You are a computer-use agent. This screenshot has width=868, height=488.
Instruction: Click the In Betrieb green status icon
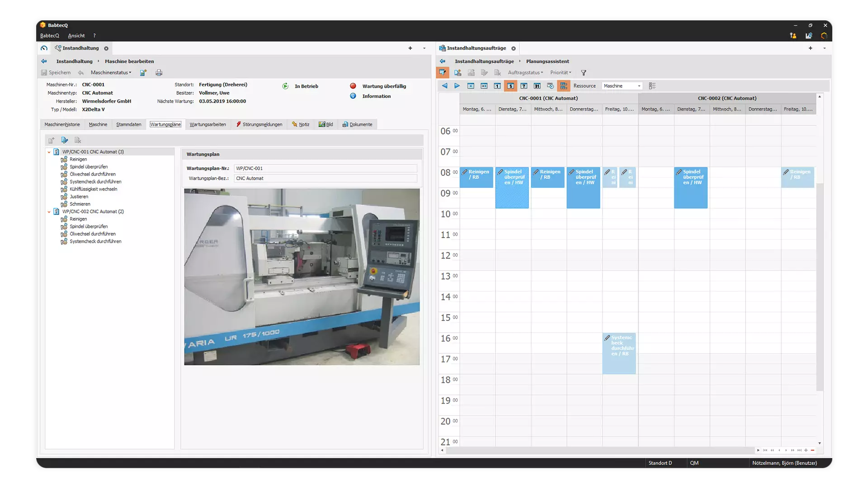[x=285, y=86]
